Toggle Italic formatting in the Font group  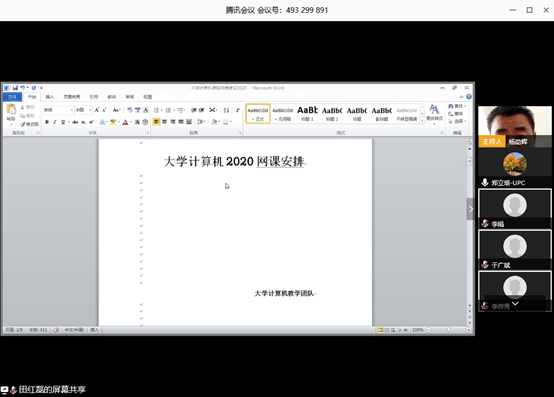pos(55,122)
